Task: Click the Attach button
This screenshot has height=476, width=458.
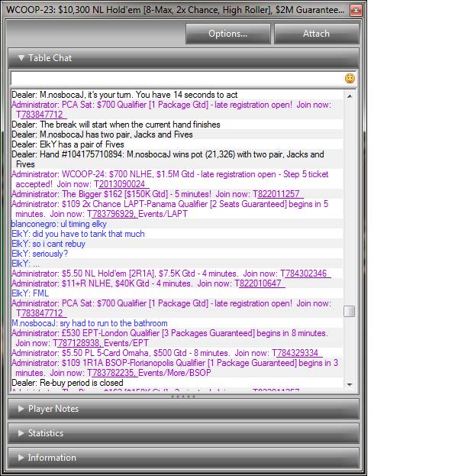Action: [316, 34]
